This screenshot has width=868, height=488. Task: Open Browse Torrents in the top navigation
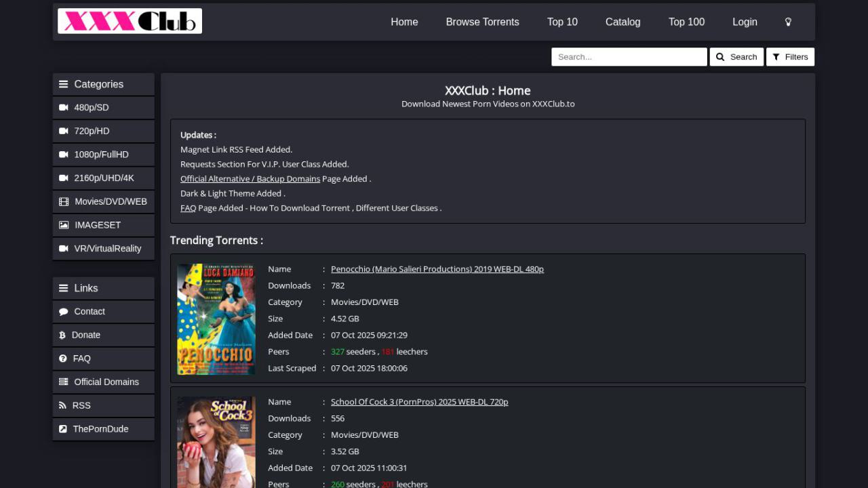pos(482,22)
